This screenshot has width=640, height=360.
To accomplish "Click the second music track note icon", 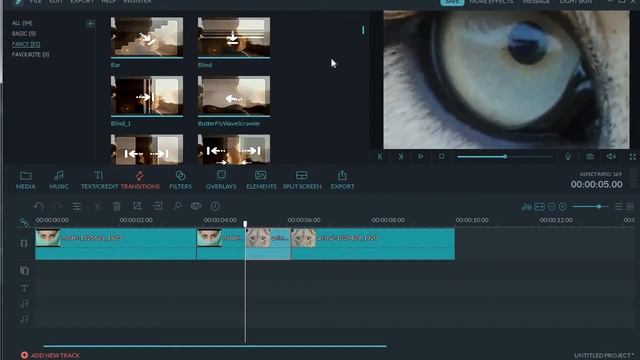I will coord(24,319).
